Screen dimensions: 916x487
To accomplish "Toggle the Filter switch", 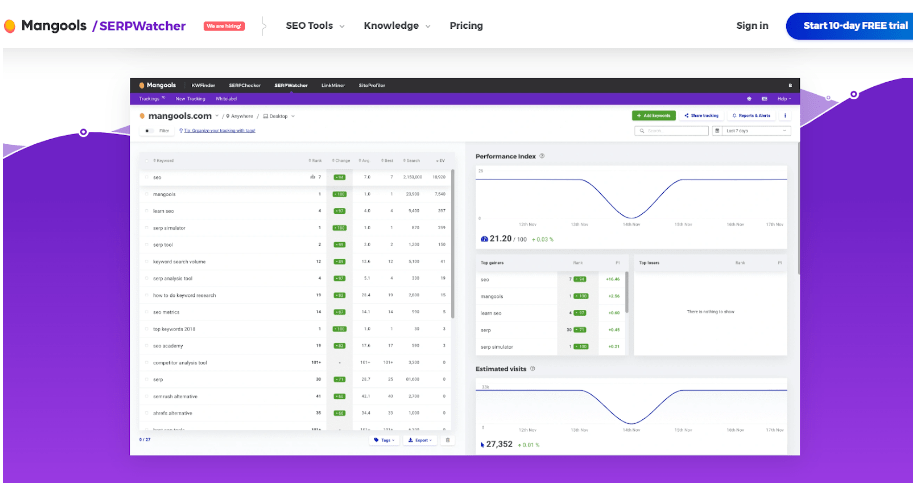I will coord(150,131).
